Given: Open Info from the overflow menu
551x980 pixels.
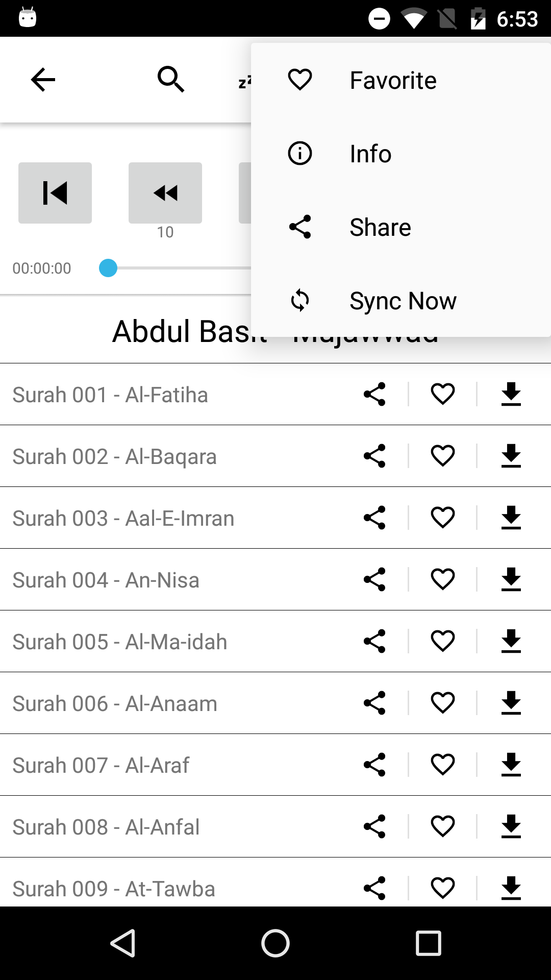Looking at the screenshot, I should click(370, 154).
